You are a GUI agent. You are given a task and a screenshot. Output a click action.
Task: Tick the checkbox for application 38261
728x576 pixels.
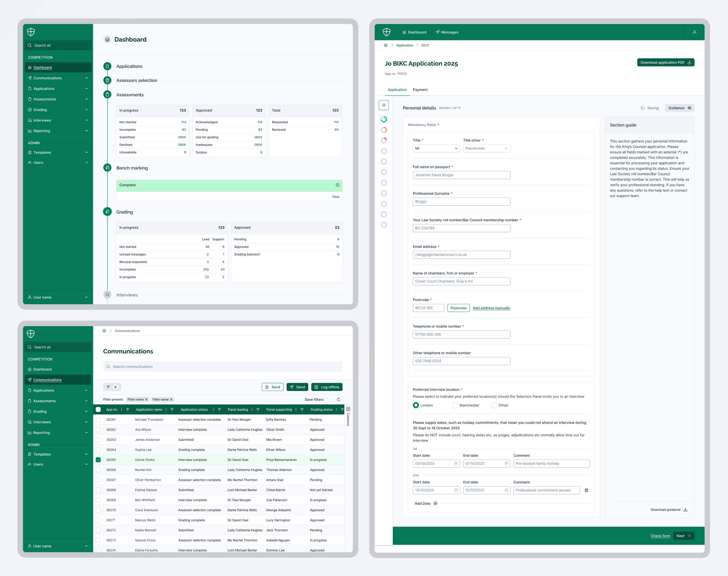pos(98,419)
